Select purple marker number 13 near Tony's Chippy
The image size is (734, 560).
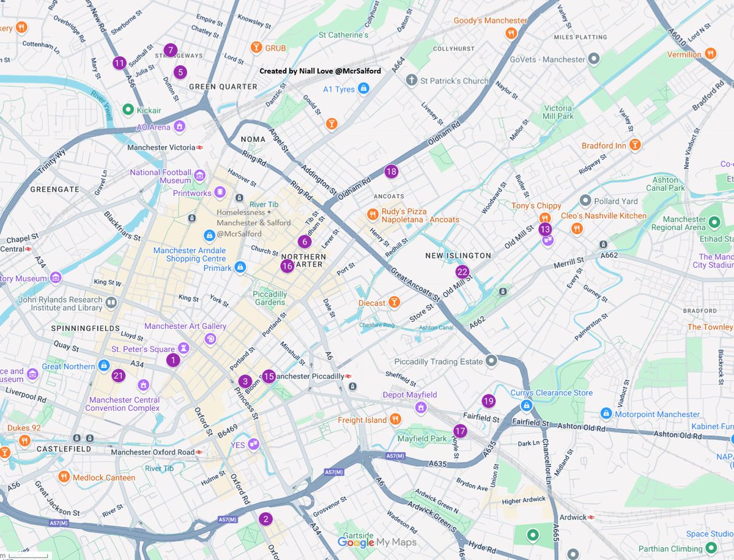point(545,230)
